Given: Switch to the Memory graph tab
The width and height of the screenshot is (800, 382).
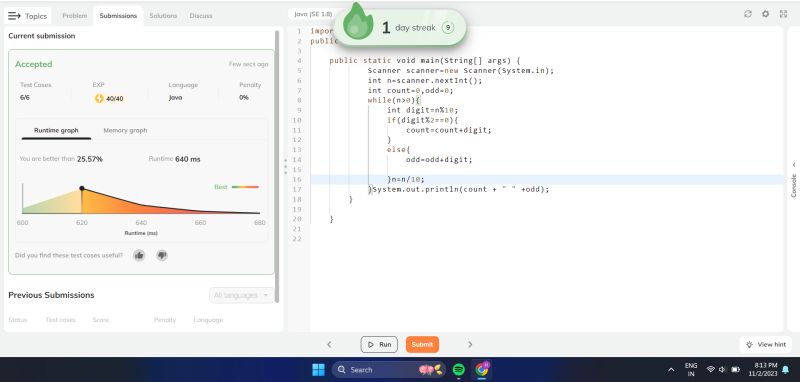Looking at the screenshot, I should click(x=125, y=131).
